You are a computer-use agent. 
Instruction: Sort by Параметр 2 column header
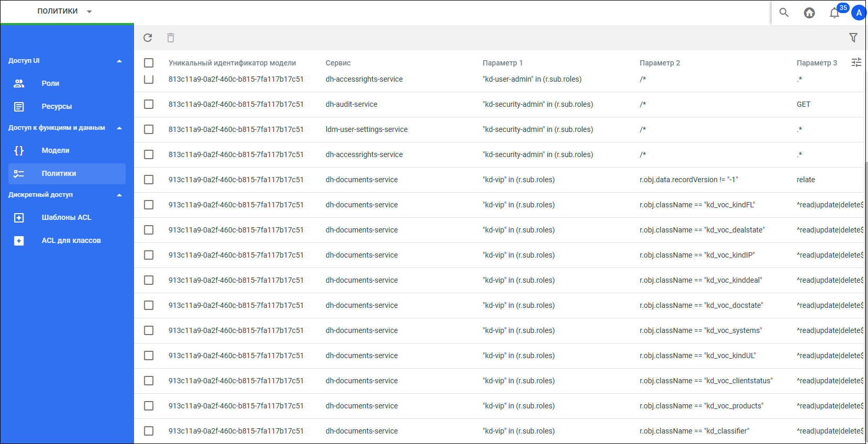(x=660, y=63)
